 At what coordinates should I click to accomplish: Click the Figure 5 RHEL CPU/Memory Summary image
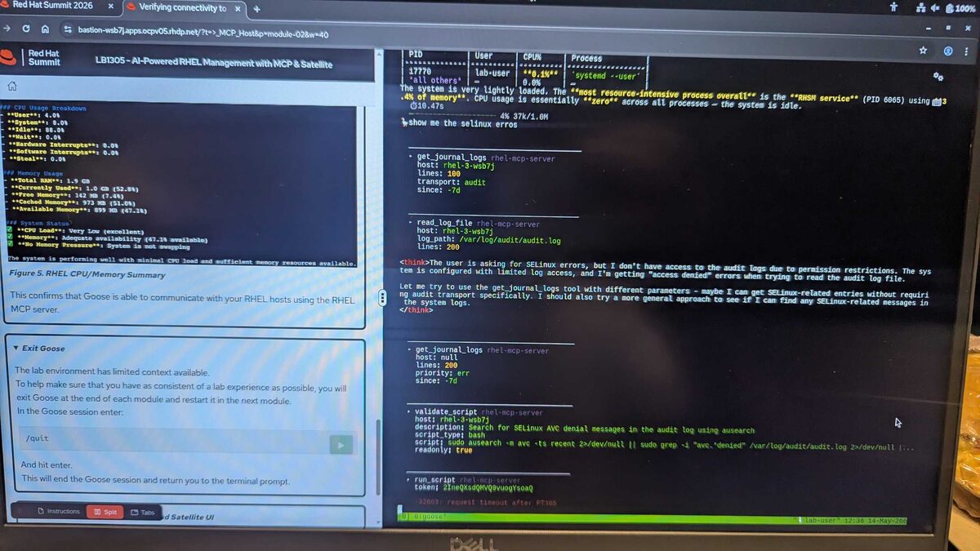point(179,184)
